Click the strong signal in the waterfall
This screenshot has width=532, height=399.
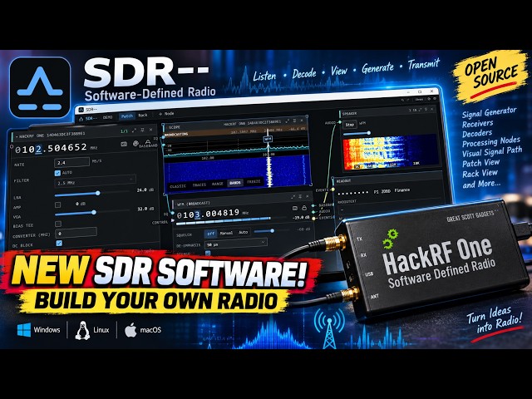tap(269, 171)
